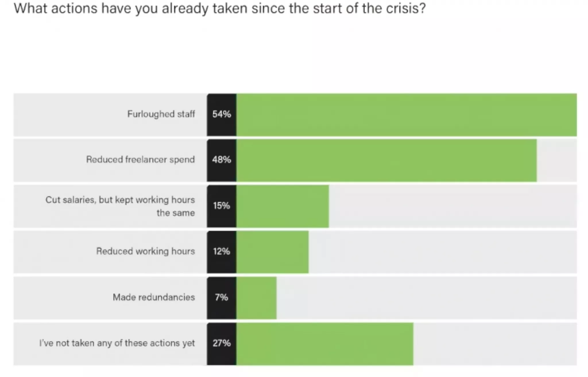Viewport: 588px width, 377px height.
Task: Click the Furloughed staff text label
Action: [161, 114]
